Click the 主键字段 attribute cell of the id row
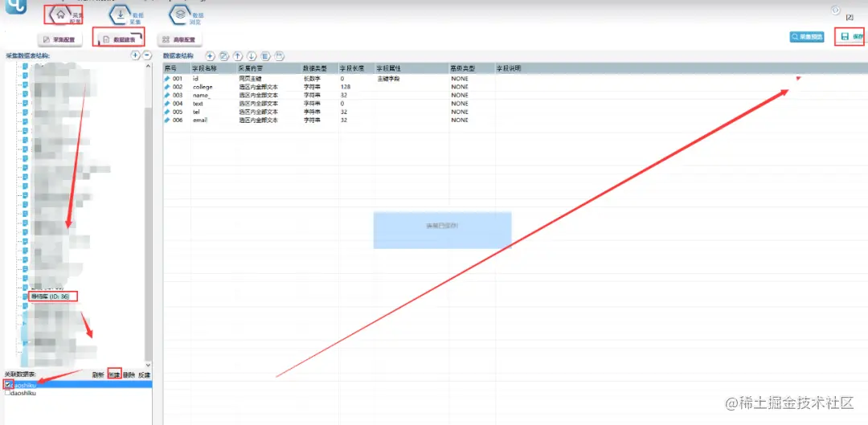This screenshot has width=868, height=425. (x=389, y=79)
